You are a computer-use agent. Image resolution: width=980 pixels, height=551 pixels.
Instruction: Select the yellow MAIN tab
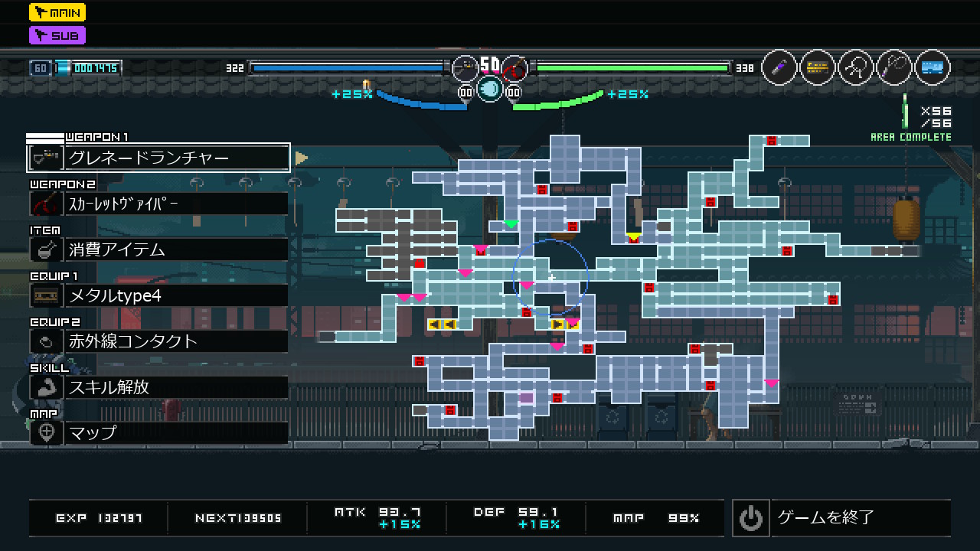tap(57, 12)
